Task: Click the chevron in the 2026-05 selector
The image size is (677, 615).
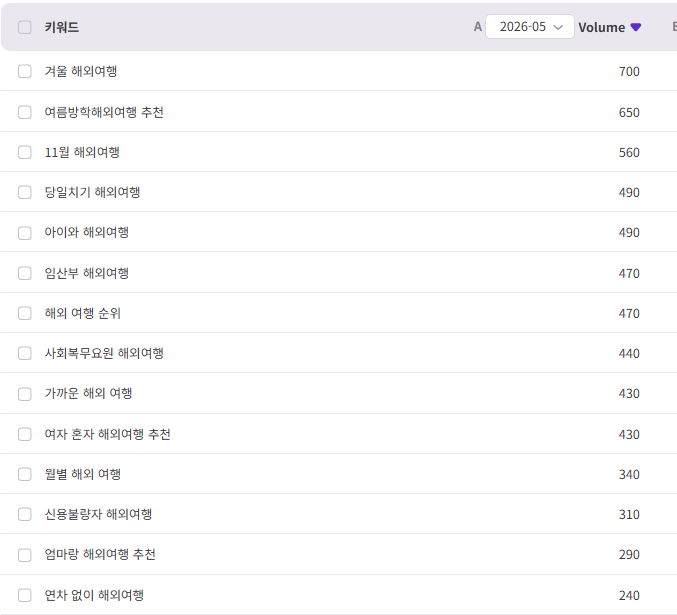Action: [558, 27]
